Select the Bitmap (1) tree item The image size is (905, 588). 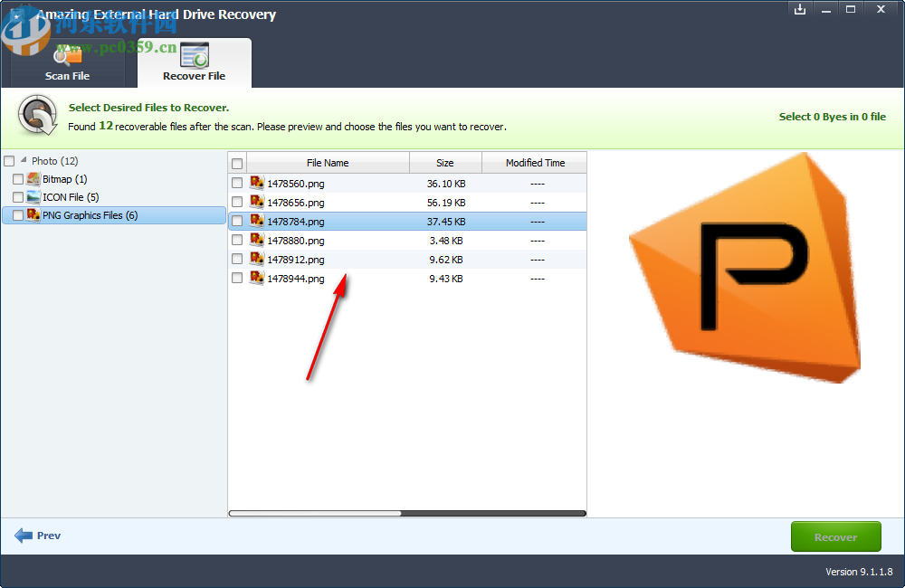pos(64,179)
